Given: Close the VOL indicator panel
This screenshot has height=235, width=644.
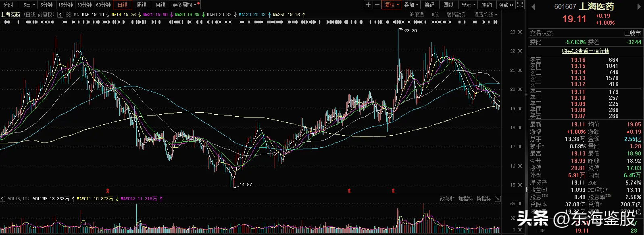Looking at the screenshot, I should pos(498,199).
